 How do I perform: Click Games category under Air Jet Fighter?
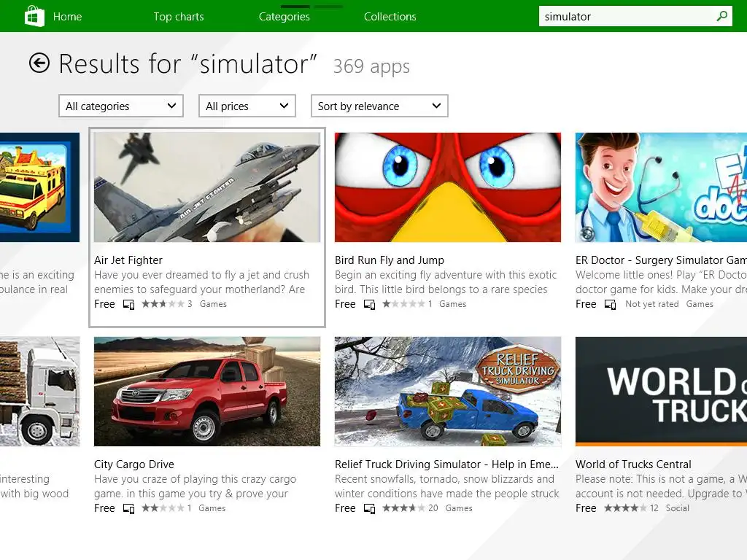tap(213, 304)
